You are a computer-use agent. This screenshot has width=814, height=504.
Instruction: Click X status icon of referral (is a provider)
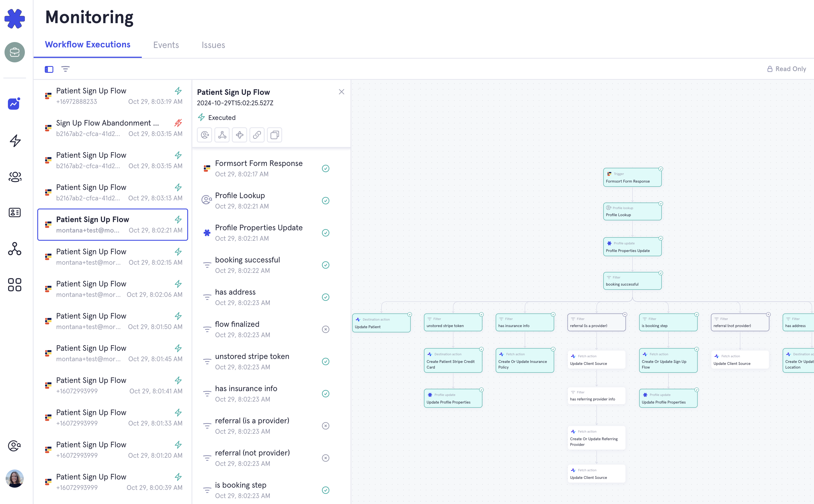[326, 426]
